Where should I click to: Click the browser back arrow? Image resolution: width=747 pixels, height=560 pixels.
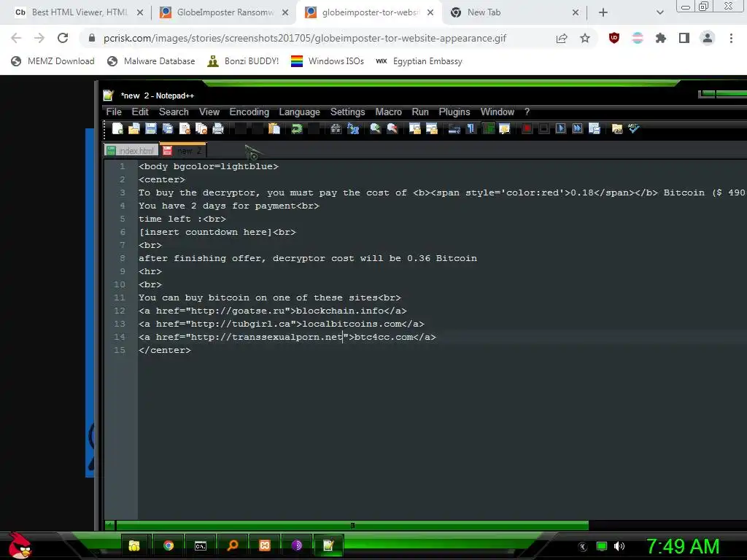[16, 38]
